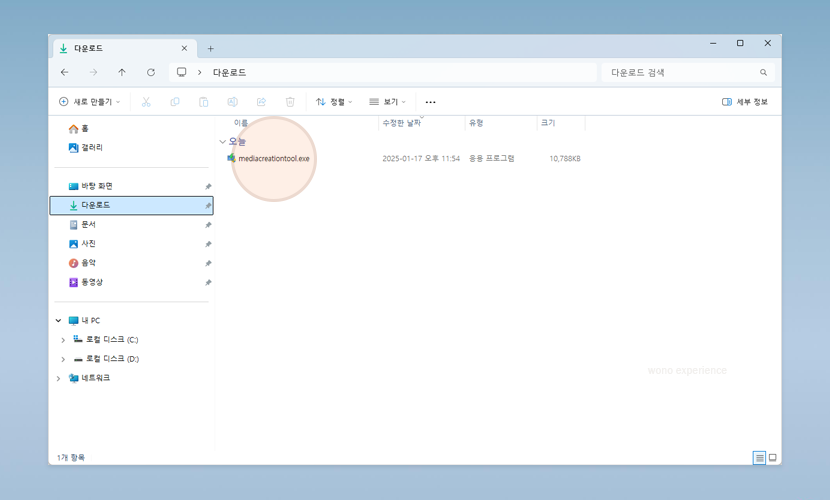The image size is (830, 500).
Task: Expand the 네트워크 tree node
Action: point(59,378)
